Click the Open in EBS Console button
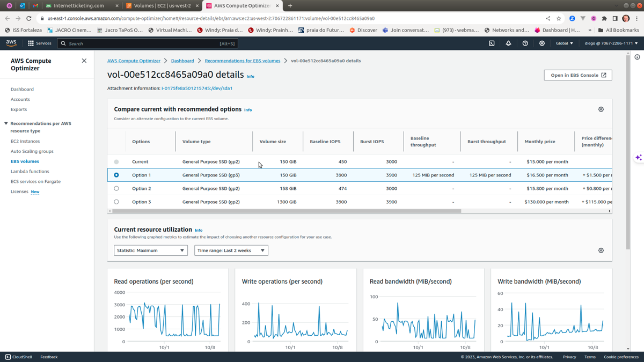 click(x=578, y=75)
